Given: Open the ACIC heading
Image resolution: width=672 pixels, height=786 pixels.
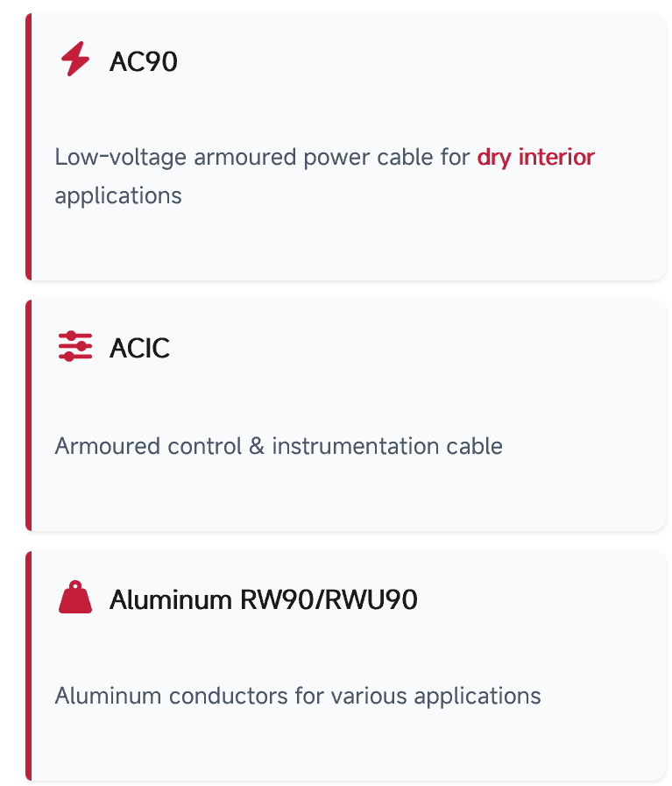Looking at the screenshot, I should (x=139, y=348).
